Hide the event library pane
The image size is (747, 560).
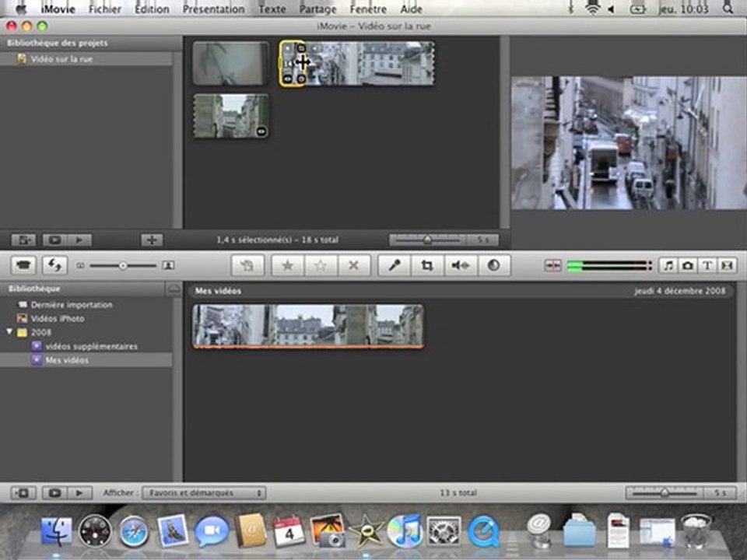pos(174,289)
